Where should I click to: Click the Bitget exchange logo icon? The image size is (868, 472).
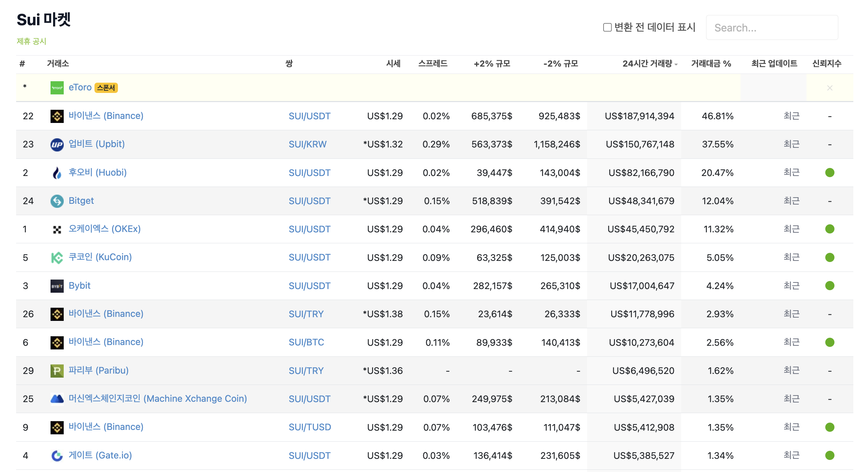(x=57, y=201)
